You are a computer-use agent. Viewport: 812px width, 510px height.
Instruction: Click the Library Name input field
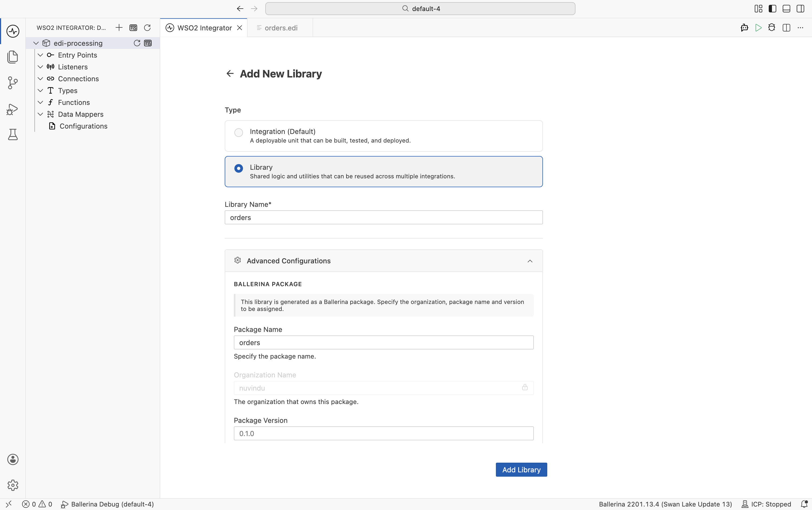pos(384,218)
